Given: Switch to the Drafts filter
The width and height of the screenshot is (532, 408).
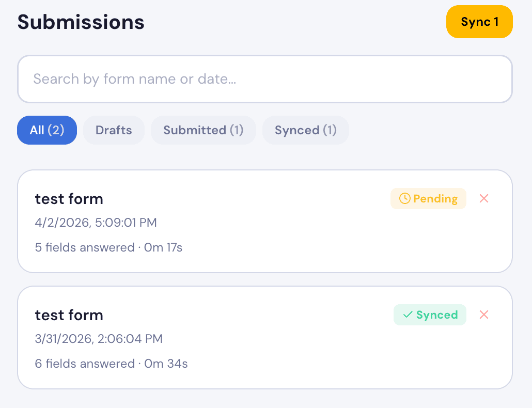Looking at the screenshot, I should pos(114,130).
